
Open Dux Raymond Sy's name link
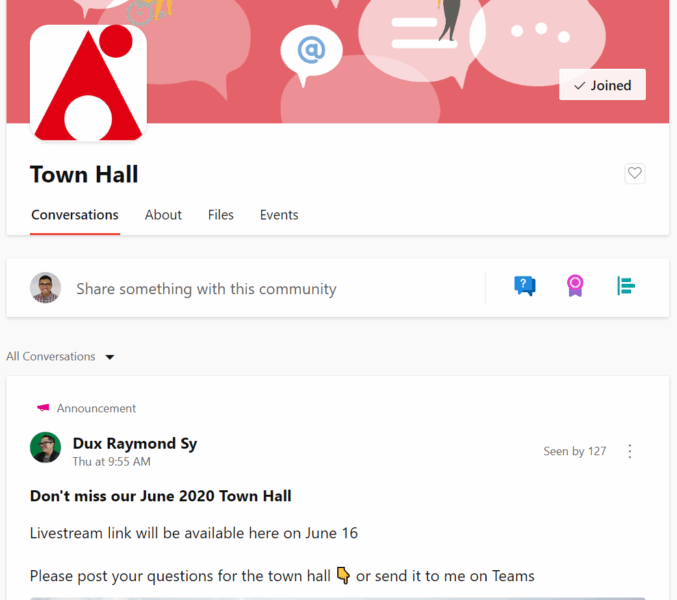coord(135,443)
